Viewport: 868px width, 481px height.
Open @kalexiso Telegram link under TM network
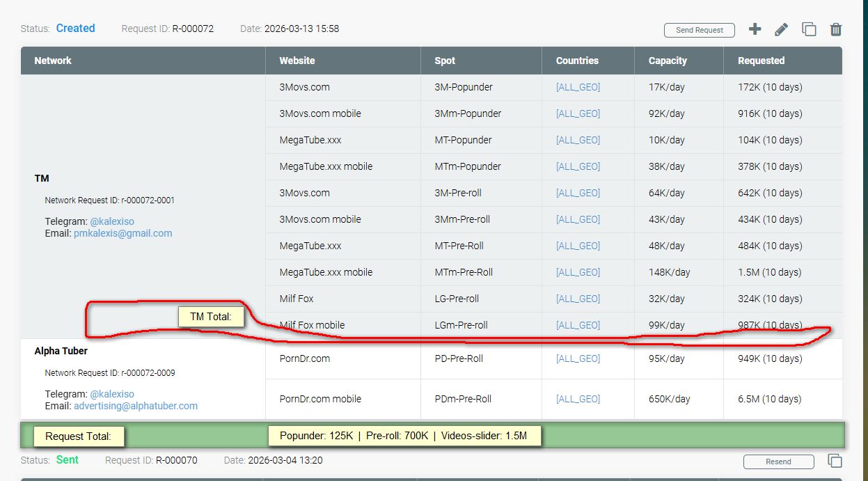point(112,221)
